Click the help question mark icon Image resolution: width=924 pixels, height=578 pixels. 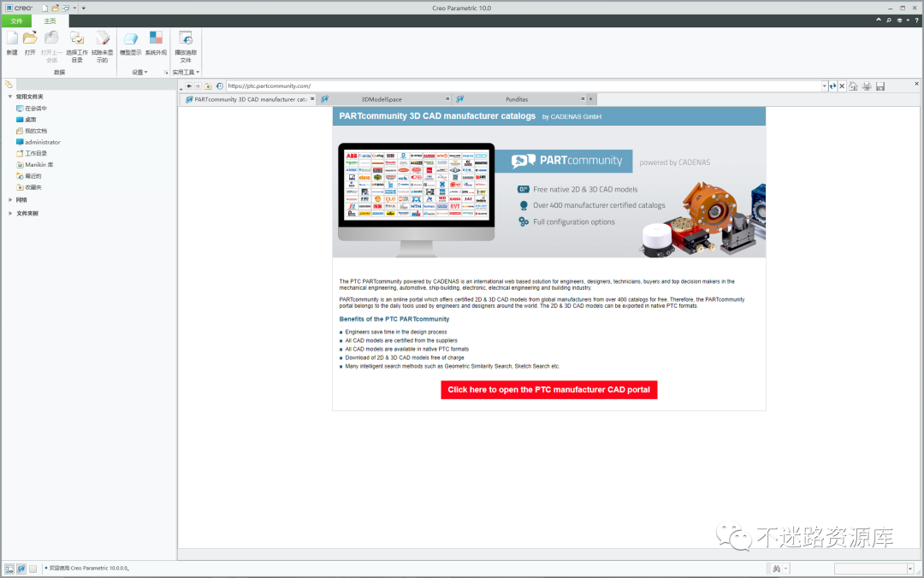coord(916,20)
